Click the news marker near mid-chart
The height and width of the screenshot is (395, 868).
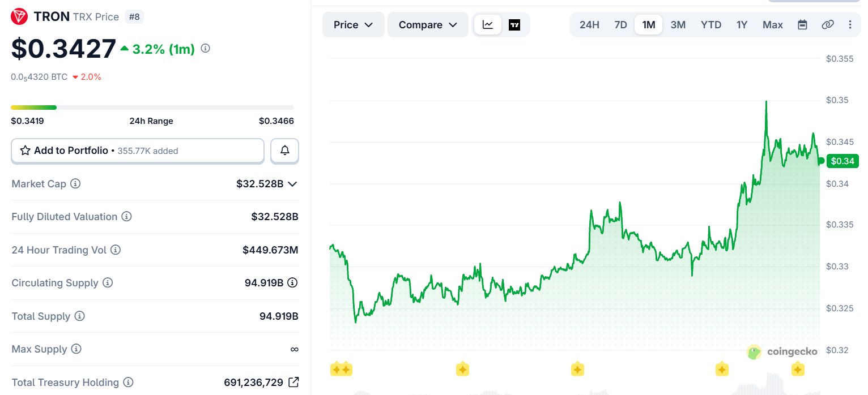coord(577,370)
